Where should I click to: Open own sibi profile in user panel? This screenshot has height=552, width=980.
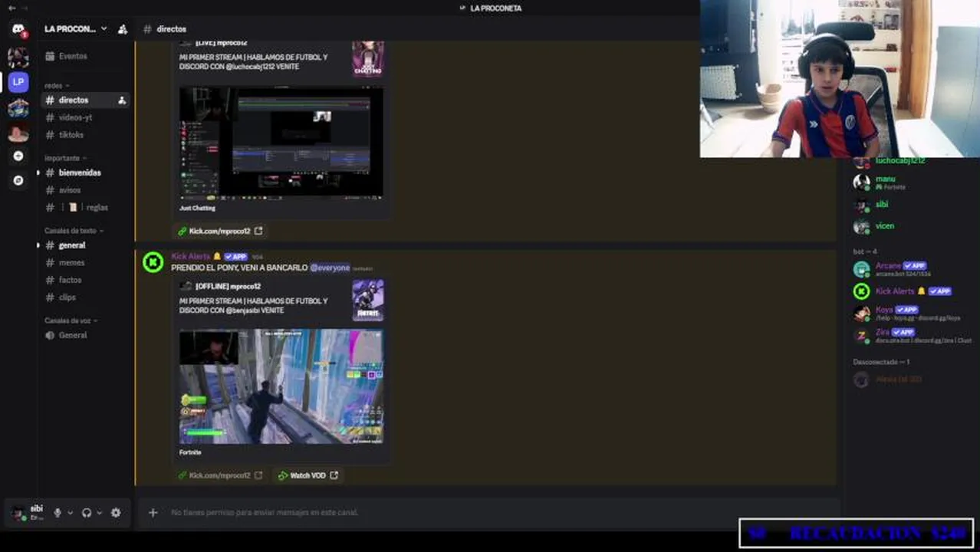tap(28, 512)
